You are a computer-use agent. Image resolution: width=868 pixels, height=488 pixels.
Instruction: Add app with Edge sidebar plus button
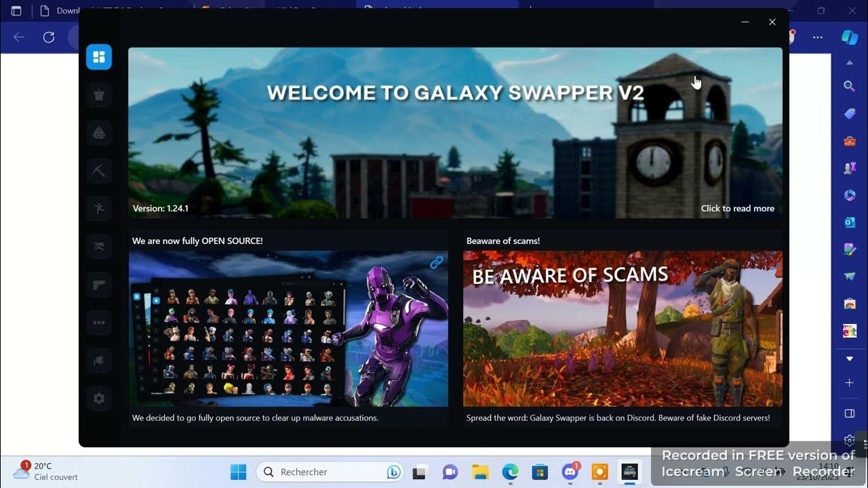pyautogui.click(x=849, y=383)
